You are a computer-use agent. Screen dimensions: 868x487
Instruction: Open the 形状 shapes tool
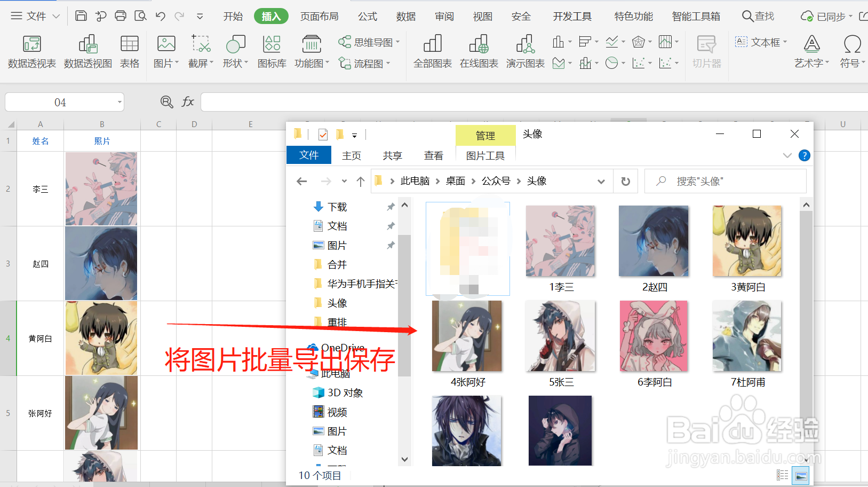[235, 52]
